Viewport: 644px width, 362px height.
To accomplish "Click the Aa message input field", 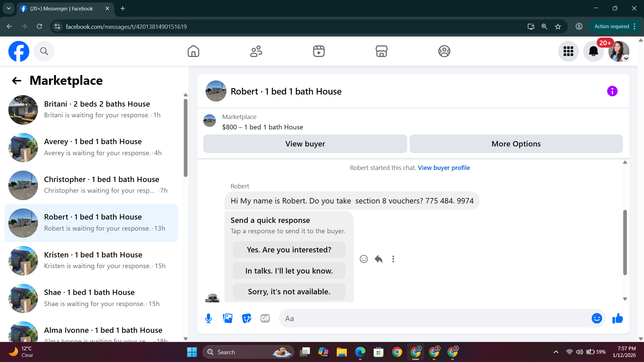I will (x=433, y=318).
